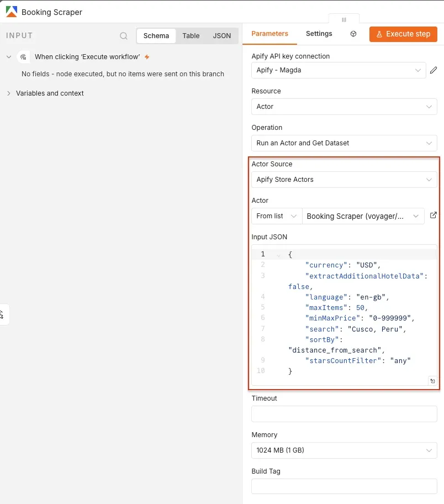This screenshot has width=444, height=504.
Task: Click the "starsCountFilter": "any" line
Action: 358,361
